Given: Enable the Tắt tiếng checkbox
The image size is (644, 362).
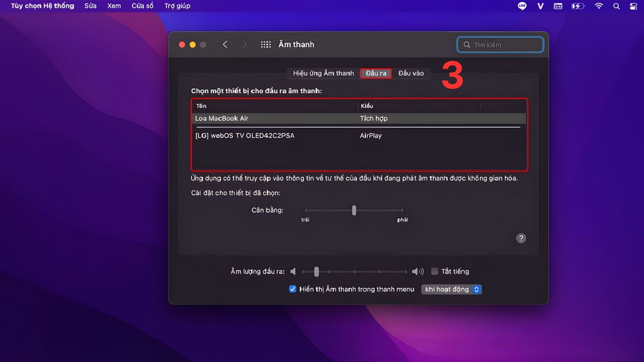Looking at the screenshot, I should (435, 271).
